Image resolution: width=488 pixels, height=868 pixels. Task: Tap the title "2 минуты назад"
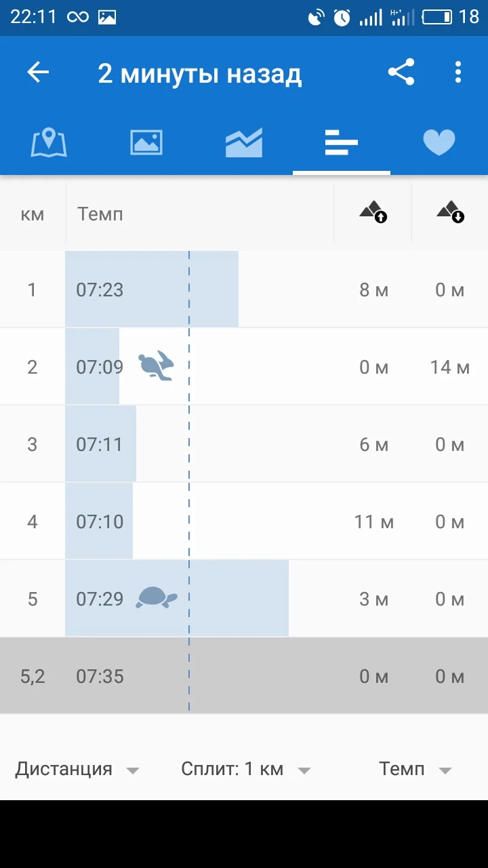199,73
